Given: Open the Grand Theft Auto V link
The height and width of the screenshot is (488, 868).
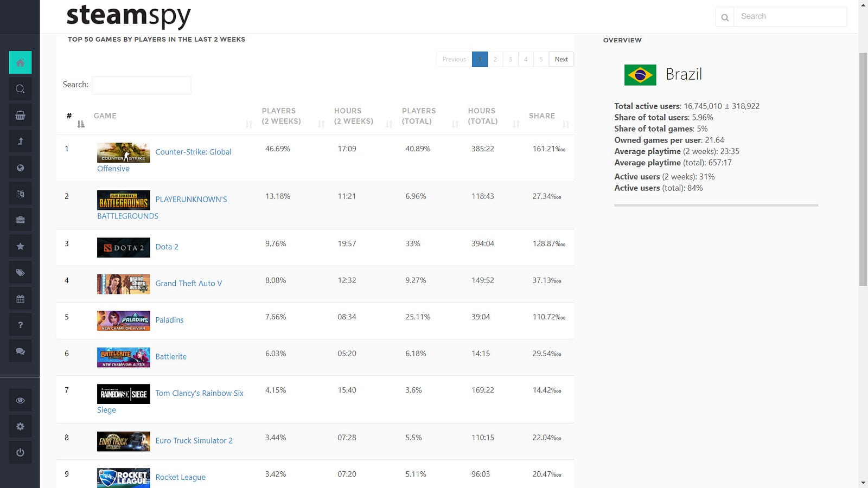Looking at the screenshot, I should [x=188, y=283].
